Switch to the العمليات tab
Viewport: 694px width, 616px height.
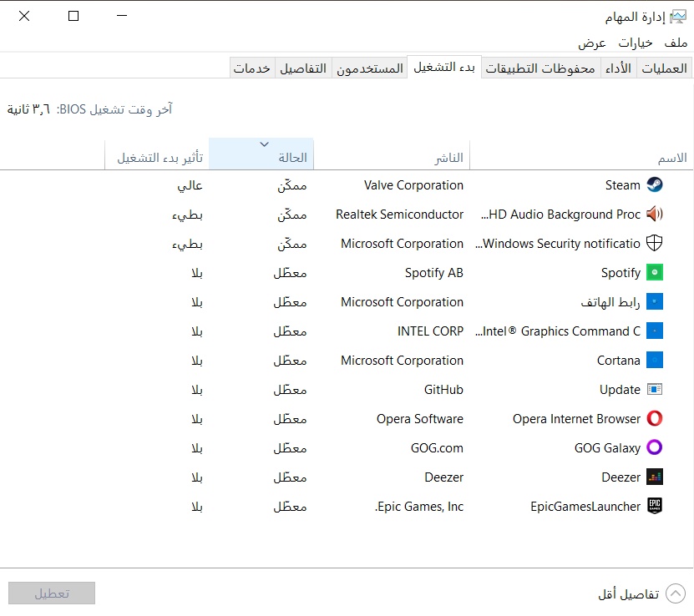pyautogui.click(x=664, y=68)
